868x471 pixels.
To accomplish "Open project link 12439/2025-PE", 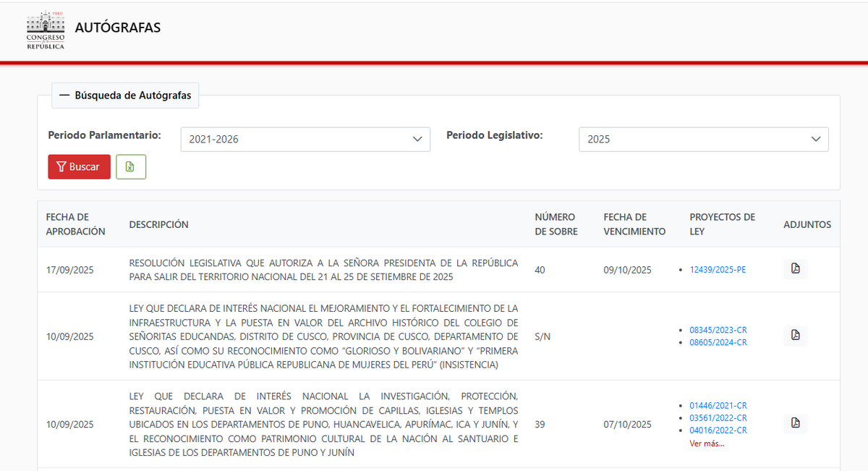I will [x=718, y=270].
